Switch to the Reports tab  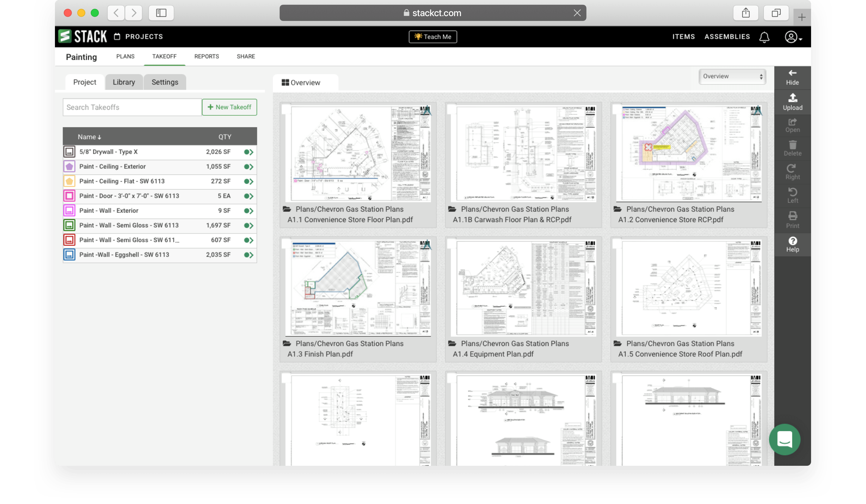[207, 56]
